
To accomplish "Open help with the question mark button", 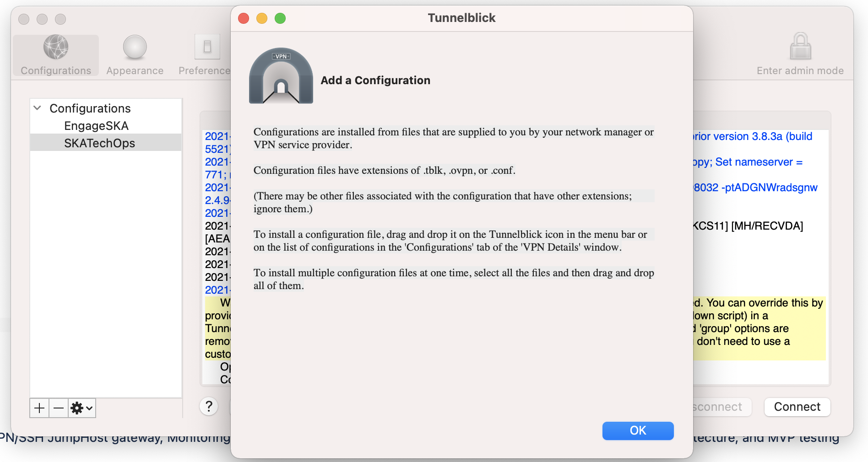I will [209, 406].
